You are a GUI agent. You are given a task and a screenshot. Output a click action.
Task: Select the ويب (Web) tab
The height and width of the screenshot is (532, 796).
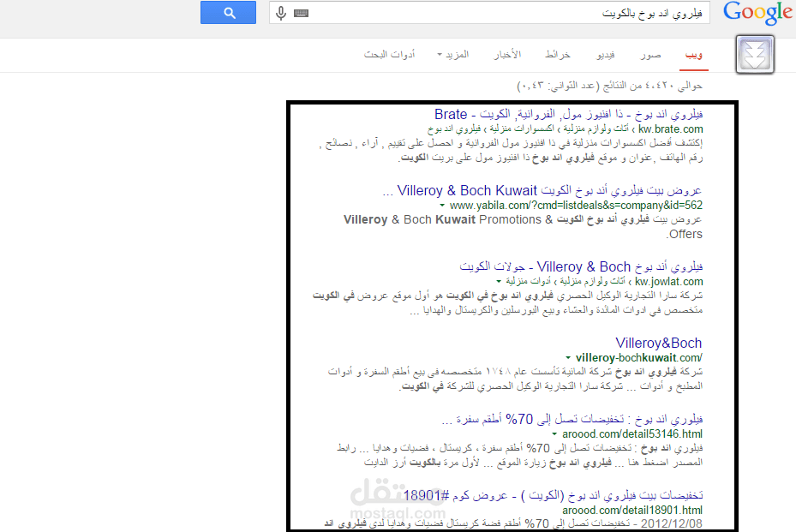[x=693, y=54]
